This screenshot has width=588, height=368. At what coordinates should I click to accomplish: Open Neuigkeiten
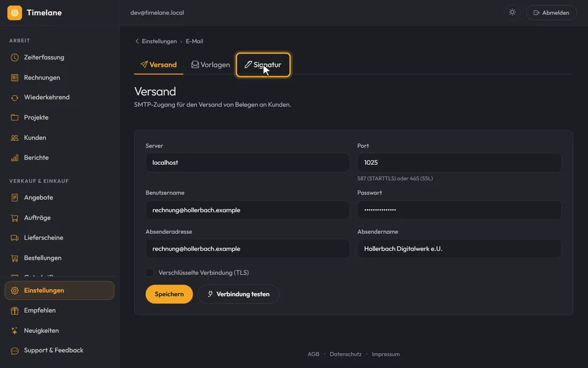(59, 331)
